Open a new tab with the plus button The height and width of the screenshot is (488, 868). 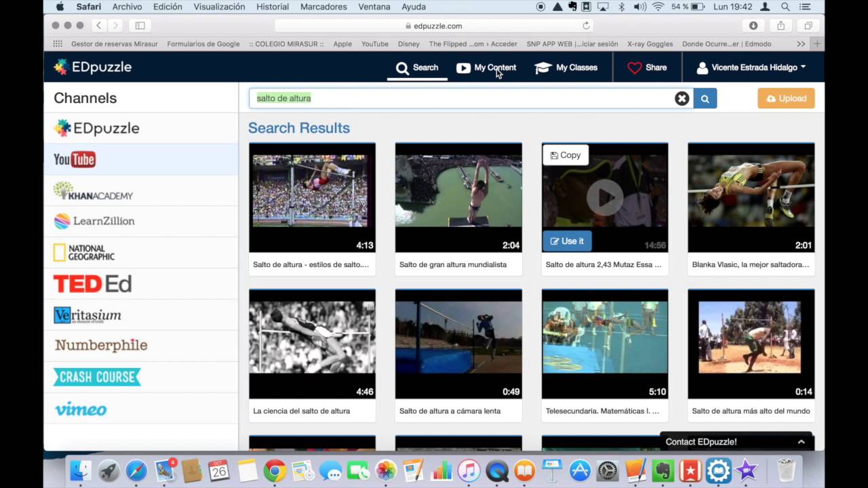pyautogui.click(x=817, y=44)
